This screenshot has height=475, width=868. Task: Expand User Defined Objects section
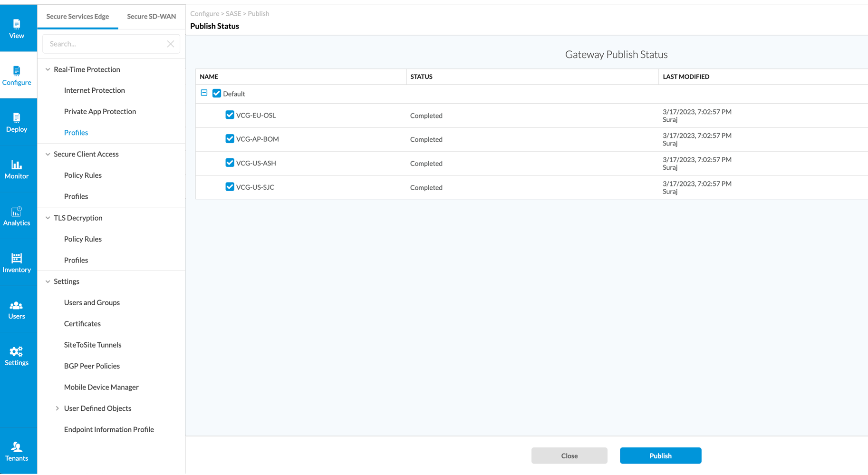click(x=57, y=408)
